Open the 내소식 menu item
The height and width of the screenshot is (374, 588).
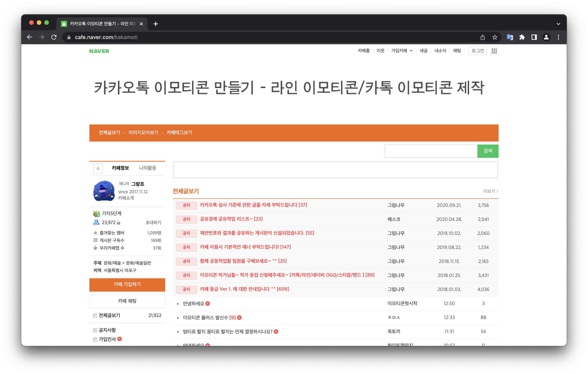440,51
